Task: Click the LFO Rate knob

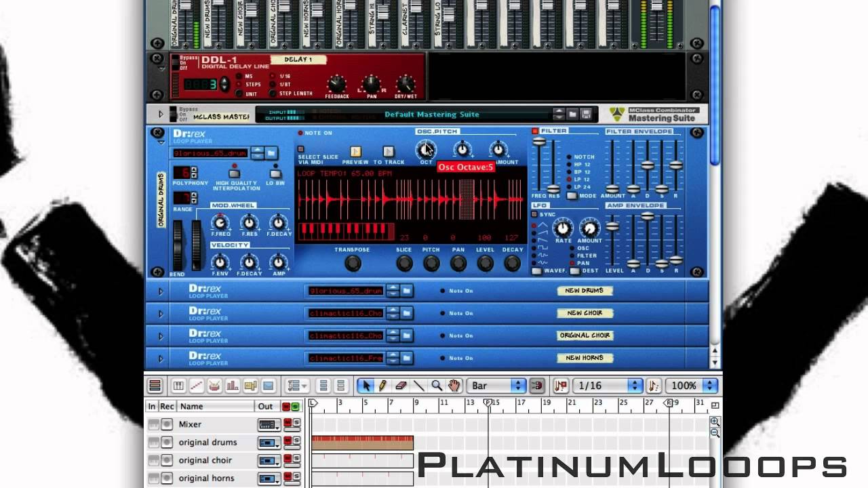Action: pyautogui.click(x=563, y=228)
